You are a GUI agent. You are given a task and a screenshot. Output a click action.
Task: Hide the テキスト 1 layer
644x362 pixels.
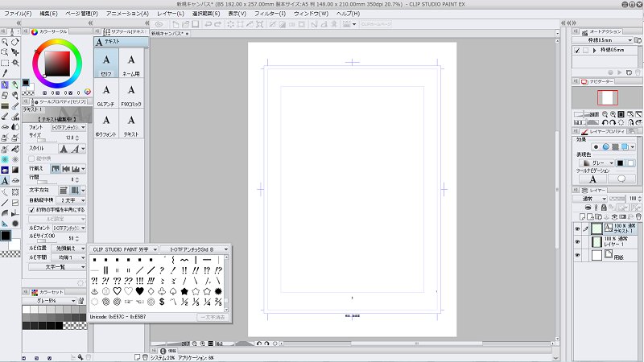(x=577, y=228)
